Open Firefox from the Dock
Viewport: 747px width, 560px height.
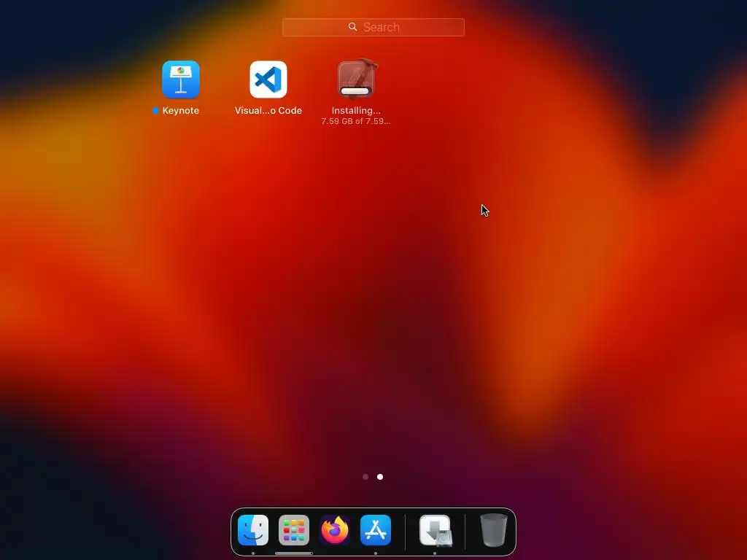point(335,530)
